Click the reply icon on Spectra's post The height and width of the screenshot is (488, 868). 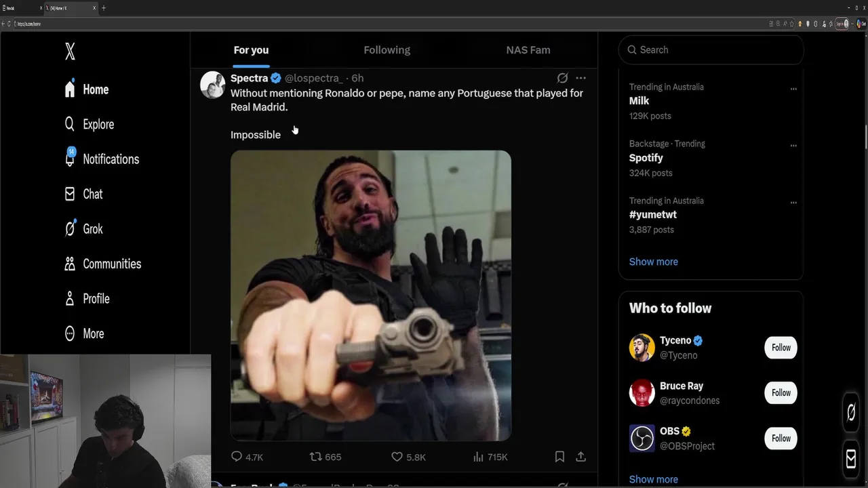237,457
